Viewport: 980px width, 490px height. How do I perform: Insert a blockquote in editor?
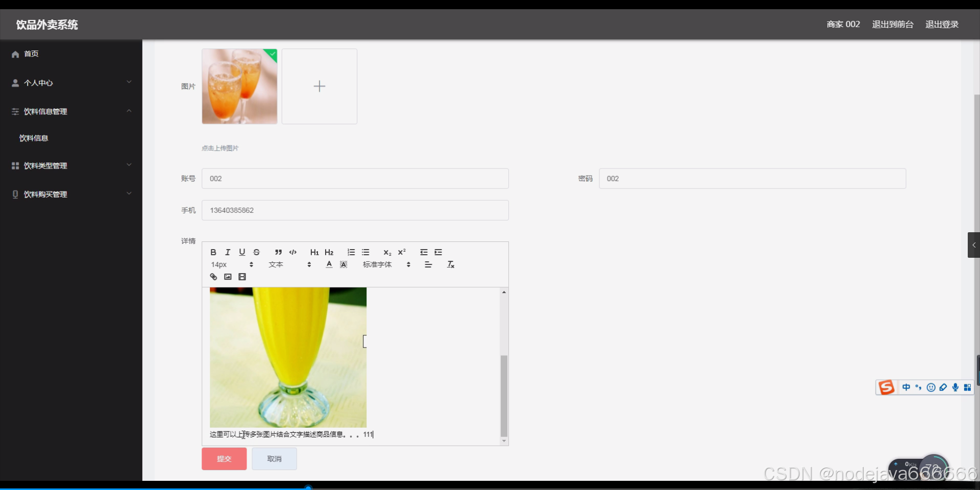tap(278, 252)
